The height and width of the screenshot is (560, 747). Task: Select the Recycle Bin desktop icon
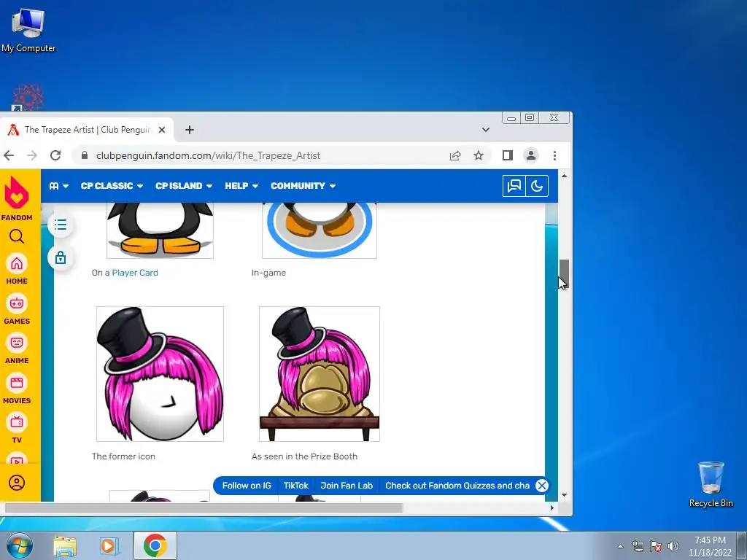point(711,484)
